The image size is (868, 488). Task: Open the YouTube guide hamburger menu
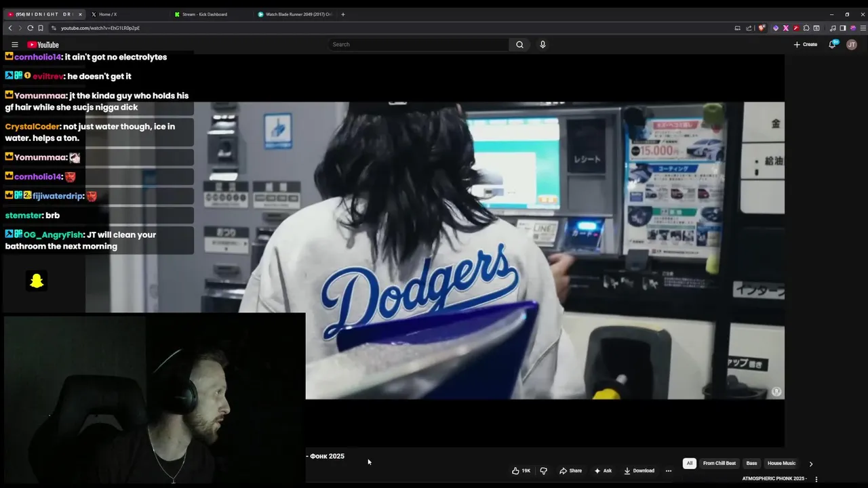point(14,45)
